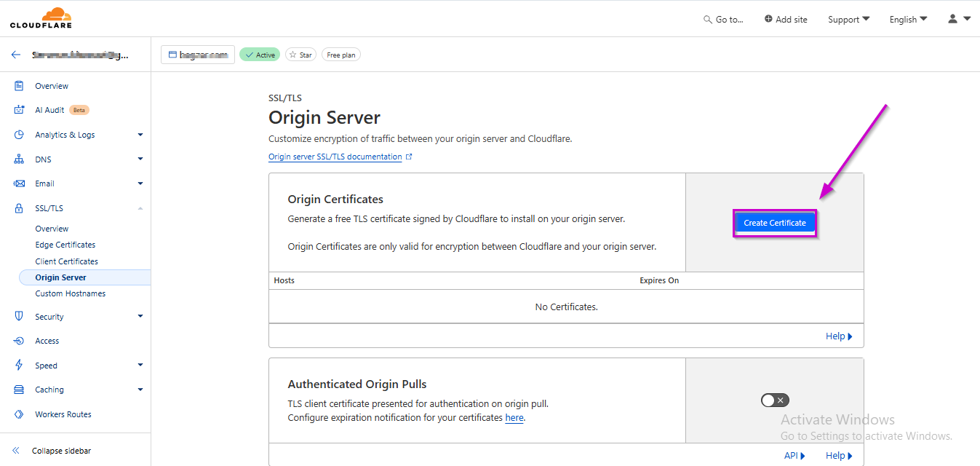Toggle Authenticated Origin Pulls switch

(775, 400)
